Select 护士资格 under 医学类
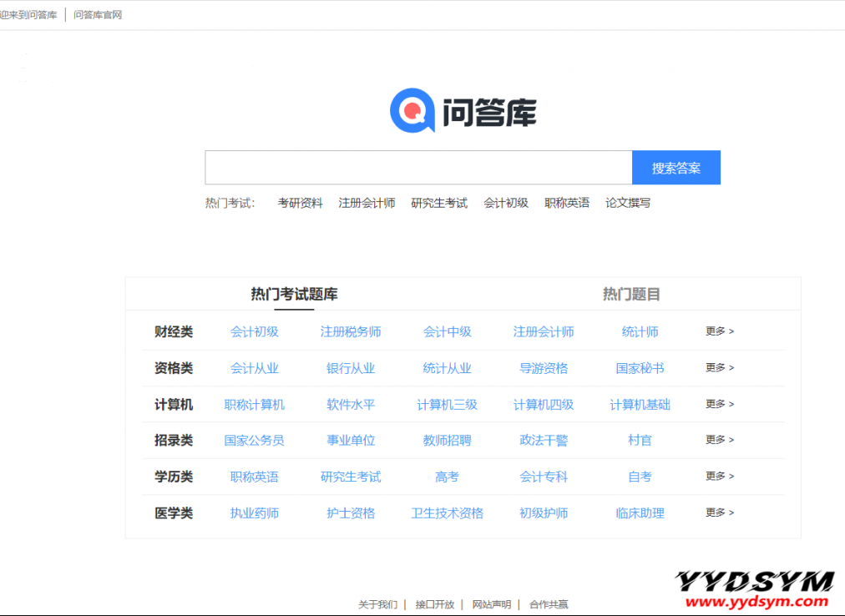845x616 pixels. (351, 512)
